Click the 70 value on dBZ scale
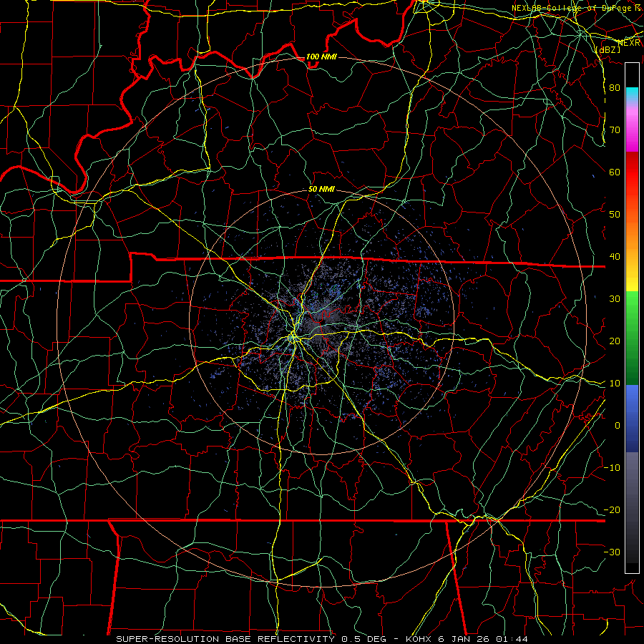644x644 pixels. [615, 130]
